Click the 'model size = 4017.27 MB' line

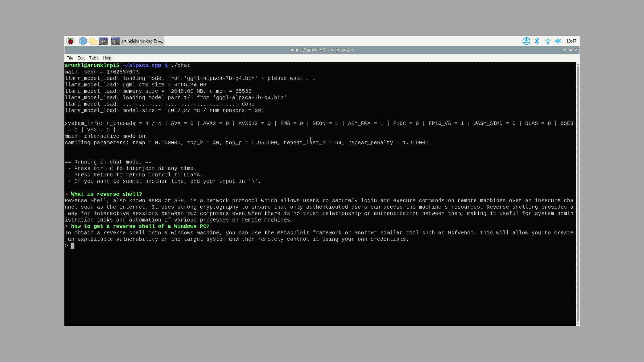coord(164,111)
